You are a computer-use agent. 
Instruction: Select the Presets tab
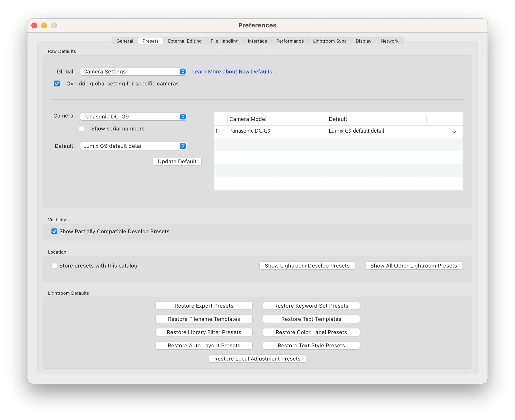[150, 41]
